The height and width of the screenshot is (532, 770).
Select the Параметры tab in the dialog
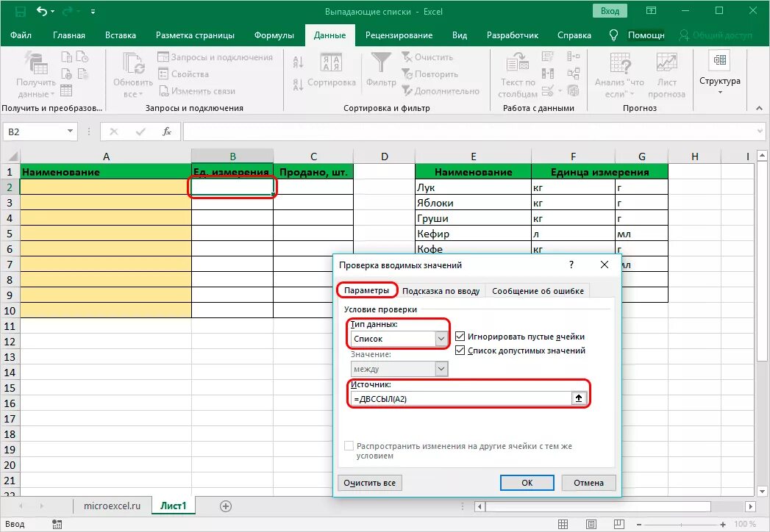[366, 290]
